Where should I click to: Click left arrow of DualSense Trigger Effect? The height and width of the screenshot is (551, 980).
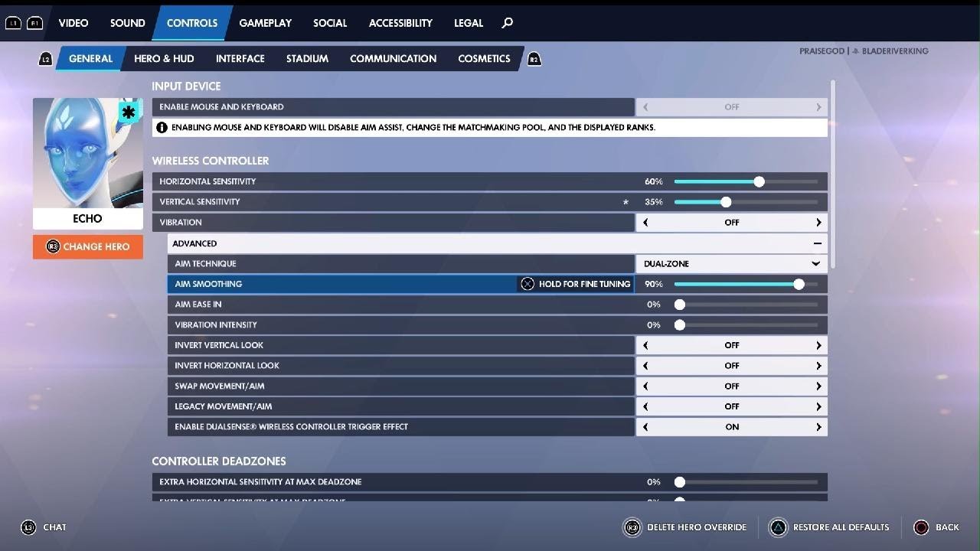pyautogui.click(x=645, y=427)
